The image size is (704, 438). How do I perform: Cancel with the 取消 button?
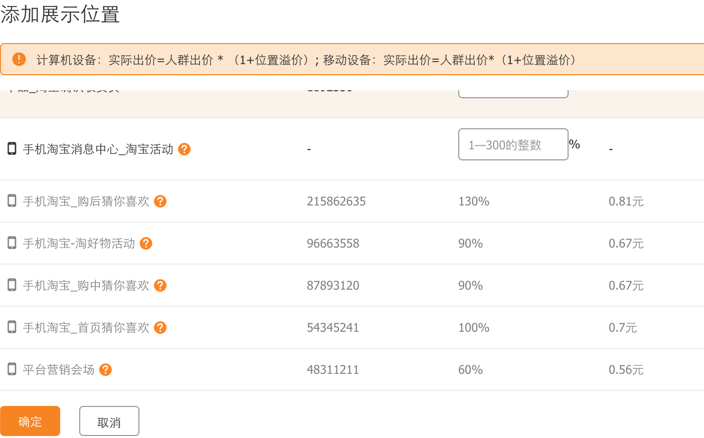[x=109, y=421]
